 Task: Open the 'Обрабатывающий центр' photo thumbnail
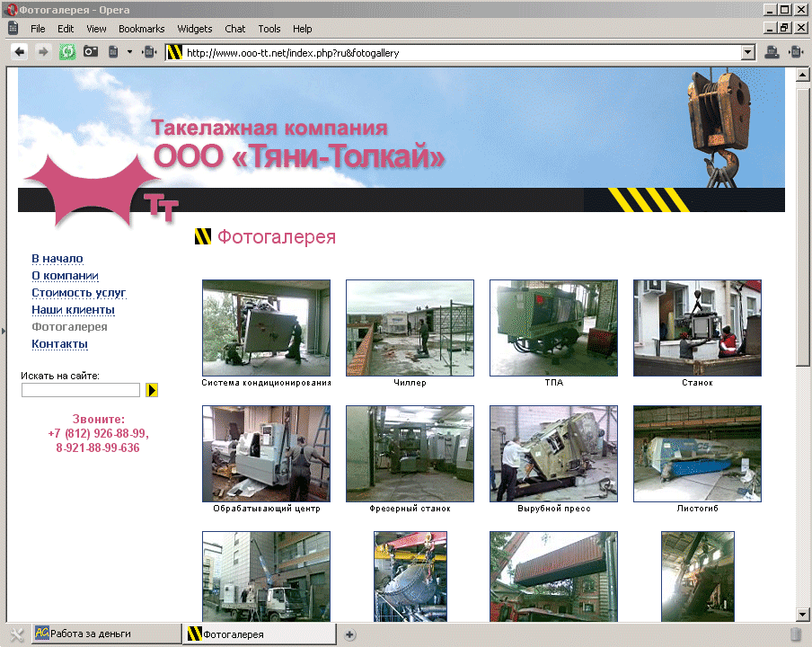click(x=266, y=454)
